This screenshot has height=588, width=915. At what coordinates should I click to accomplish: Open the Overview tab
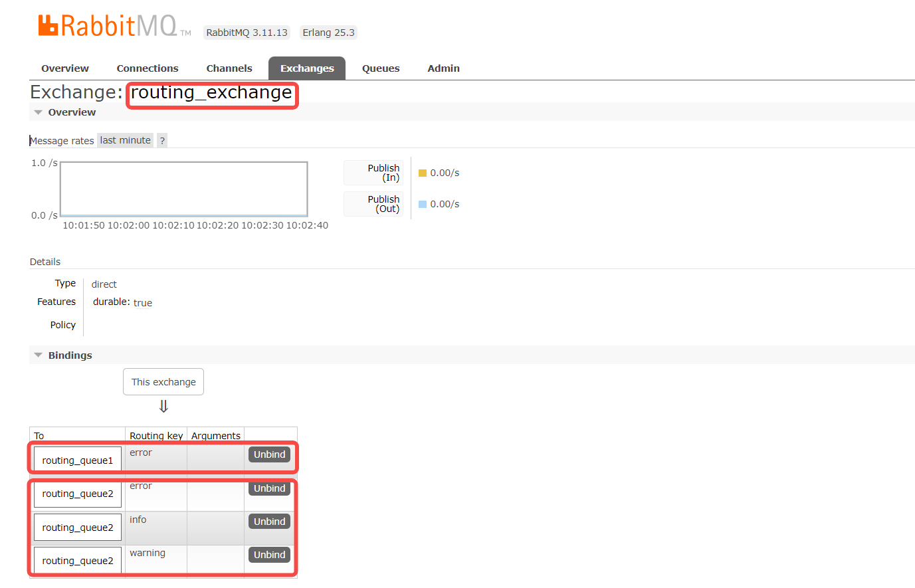click(65, 68)
